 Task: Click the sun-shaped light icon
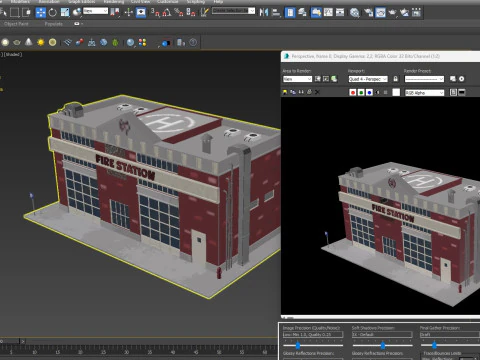41,42
